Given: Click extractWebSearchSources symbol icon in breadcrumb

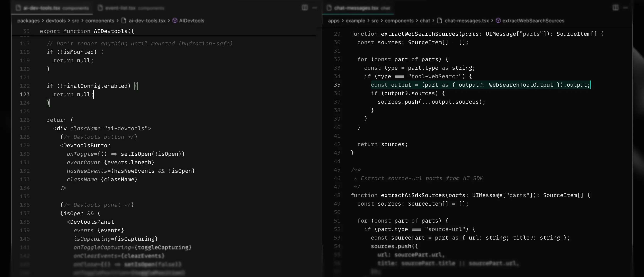Looking at the screenshot, I should point(498,21).
